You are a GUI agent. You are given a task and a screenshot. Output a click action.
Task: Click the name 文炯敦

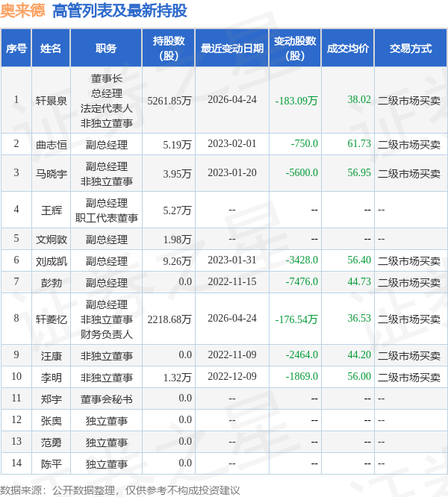coord(52,240)
